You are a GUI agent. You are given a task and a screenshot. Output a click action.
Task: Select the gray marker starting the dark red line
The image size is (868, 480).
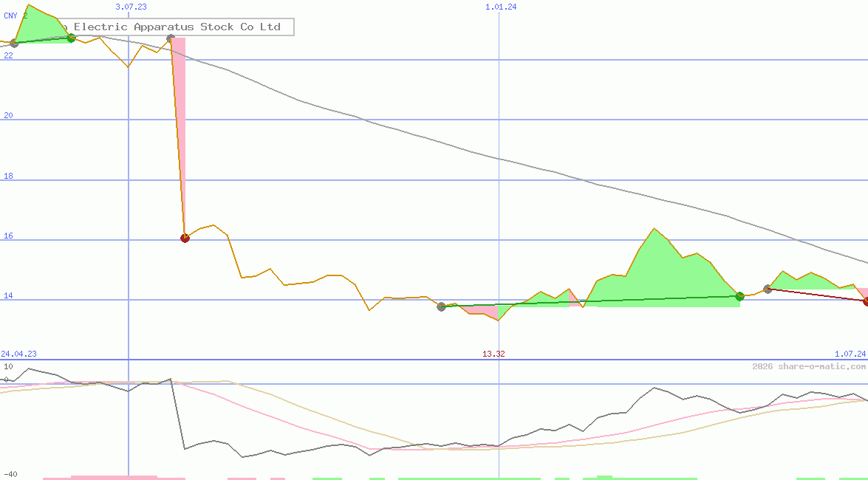coord(768,289)
